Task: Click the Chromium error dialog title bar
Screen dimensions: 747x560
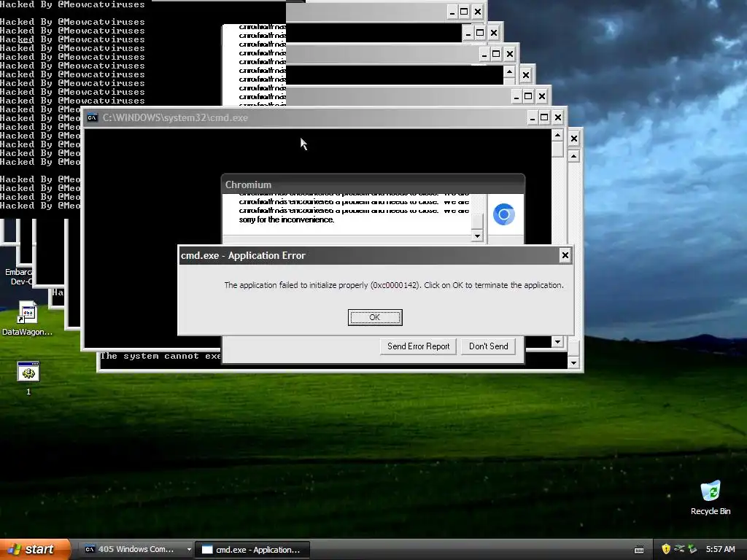Action: [373, 184]
